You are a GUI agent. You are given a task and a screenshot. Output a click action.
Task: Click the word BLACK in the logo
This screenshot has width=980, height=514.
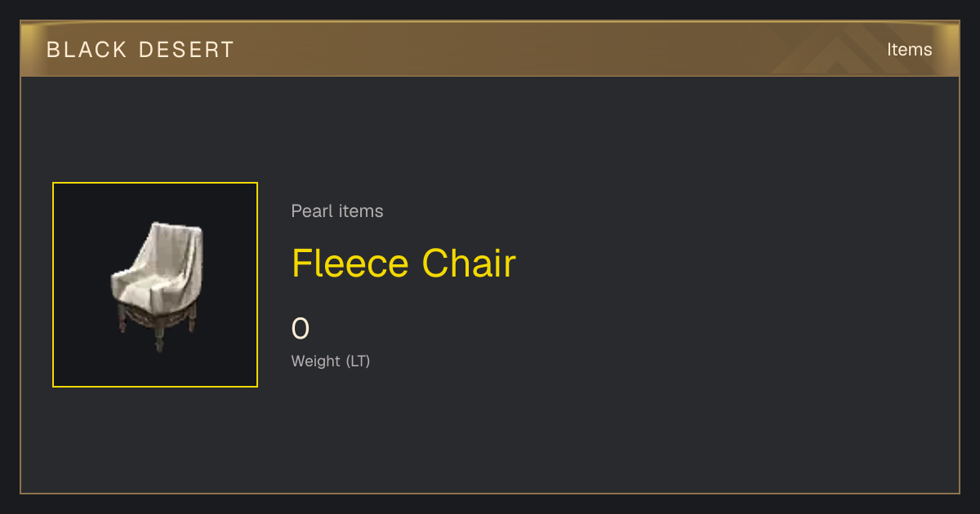pos(87,50)
